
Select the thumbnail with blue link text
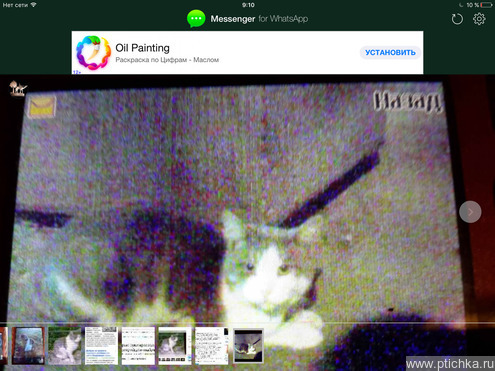pyautogui.click(x=101, y=345)
